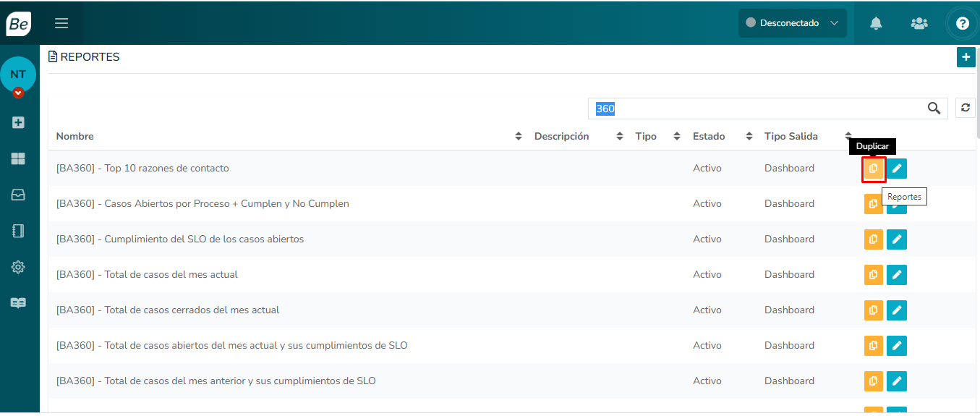
Task: Open the inbox icon in sidebar
Action: click(x=18, y=195)
